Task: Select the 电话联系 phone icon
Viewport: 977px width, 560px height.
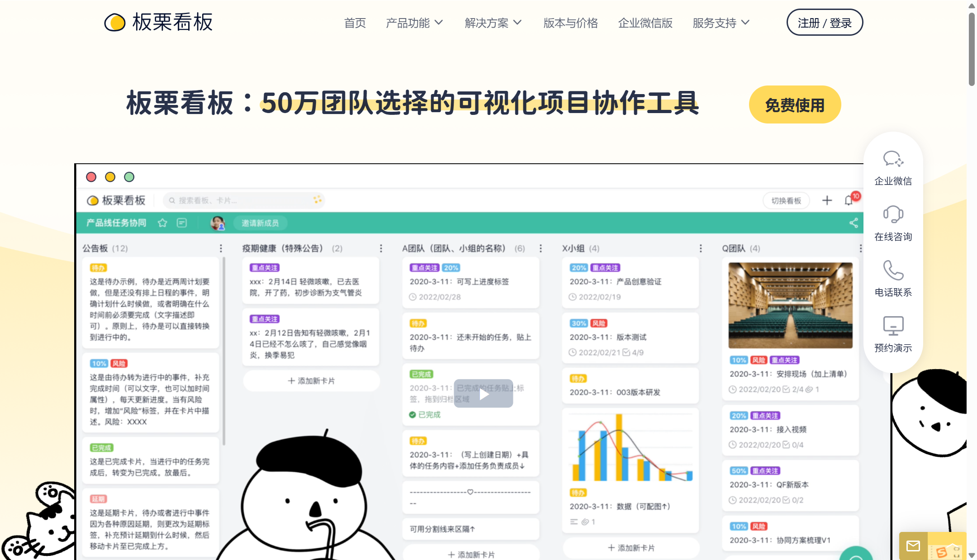Action: [893, 270]
